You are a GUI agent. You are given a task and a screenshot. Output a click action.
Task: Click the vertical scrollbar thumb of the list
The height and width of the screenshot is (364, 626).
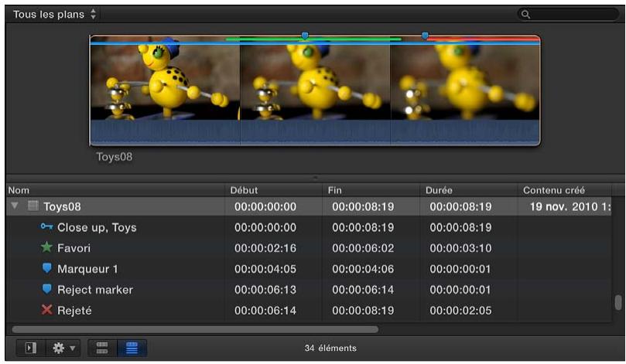click(618, 302)
